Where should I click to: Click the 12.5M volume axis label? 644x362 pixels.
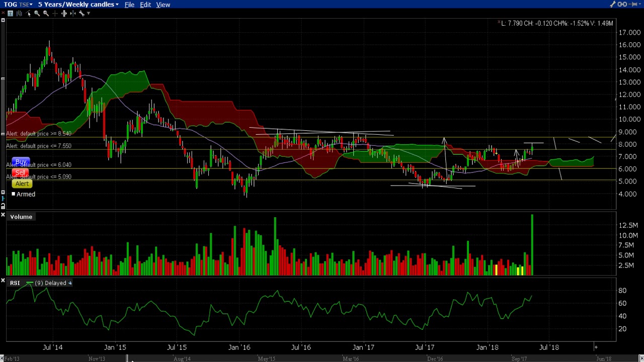628,225
